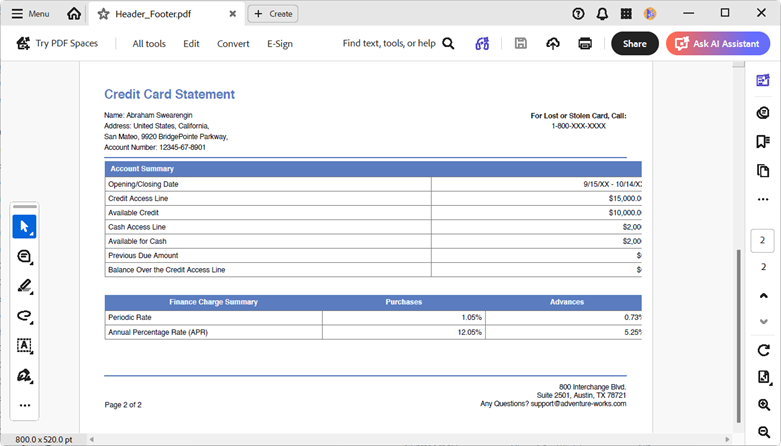This screenshot has width=781, height=446.
Task: Expand more tools in left toolbar
Action: pyautogui.click(x=24, y=406)
